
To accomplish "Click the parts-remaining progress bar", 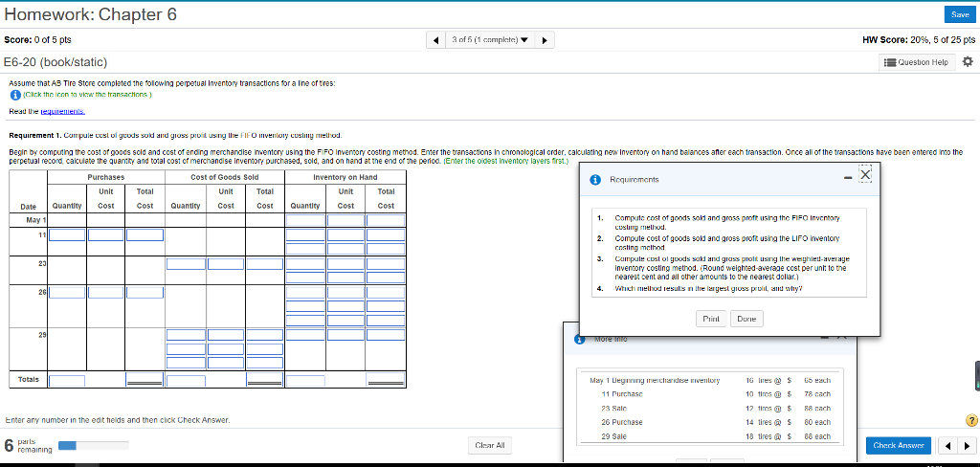I will coord(93,446).
